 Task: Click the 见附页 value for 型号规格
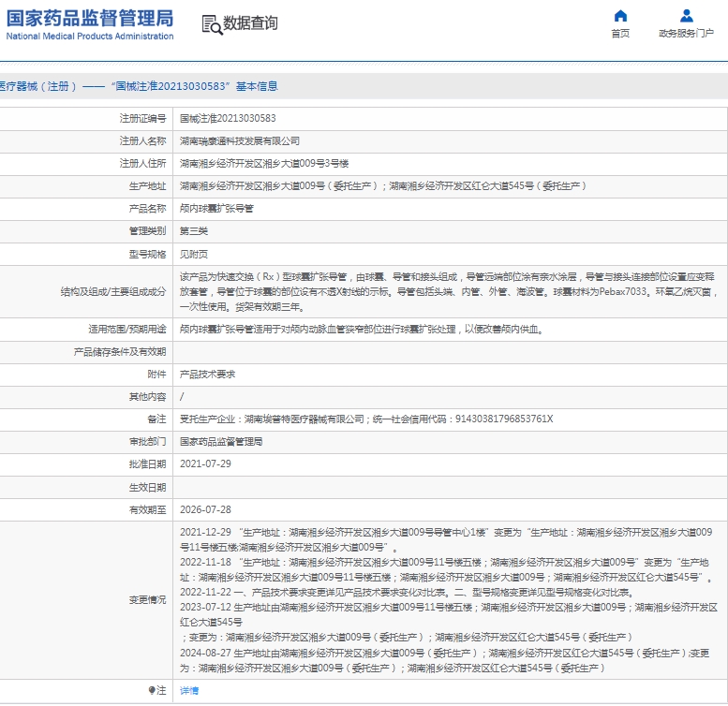(x=194, y=254)
